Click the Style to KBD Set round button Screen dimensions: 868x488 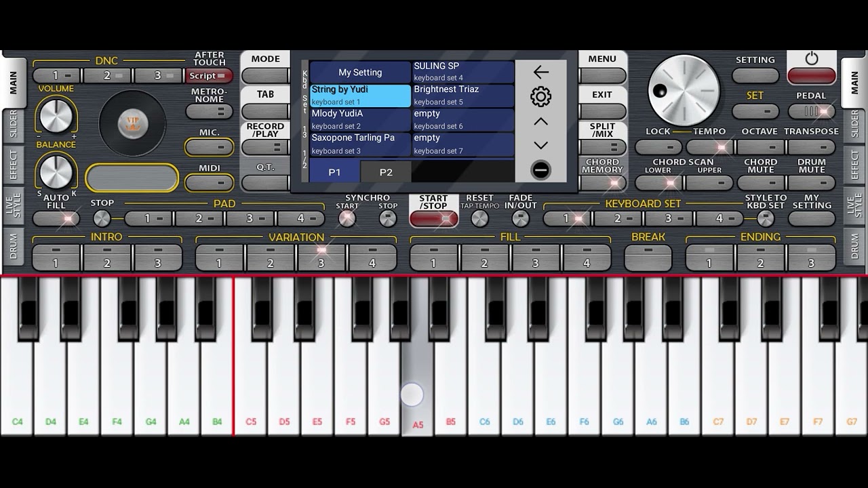coord(766,218)
